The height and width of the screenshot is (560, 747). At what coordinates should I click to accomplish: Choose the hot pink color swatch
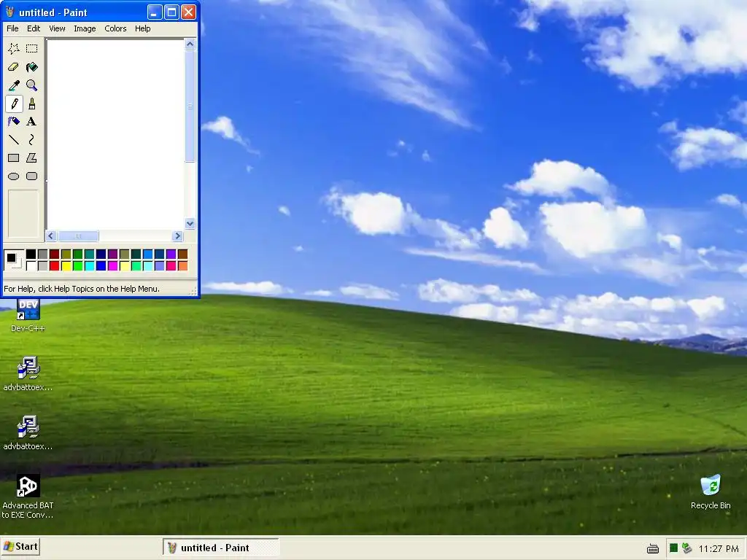click(171, 265)
